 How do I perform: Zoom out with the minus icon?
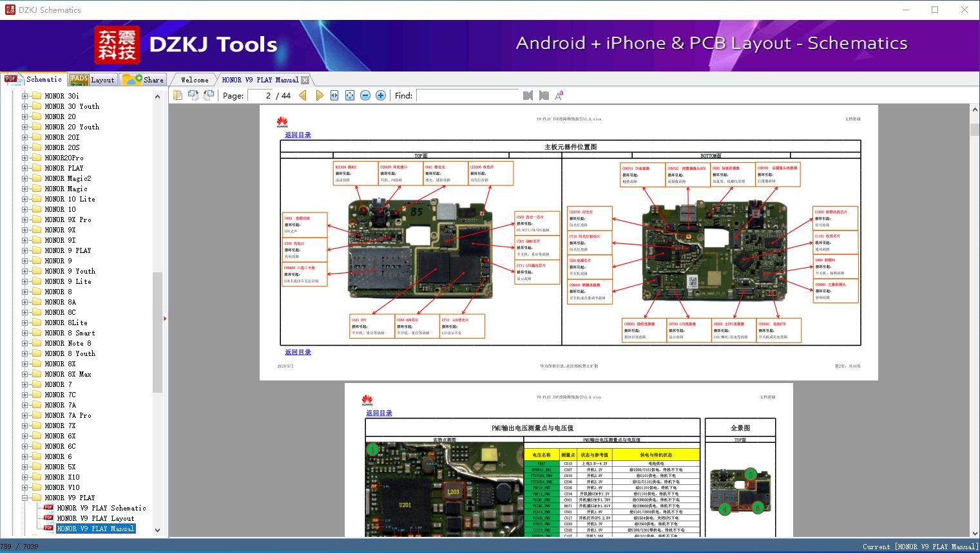[x=365, y=95]
